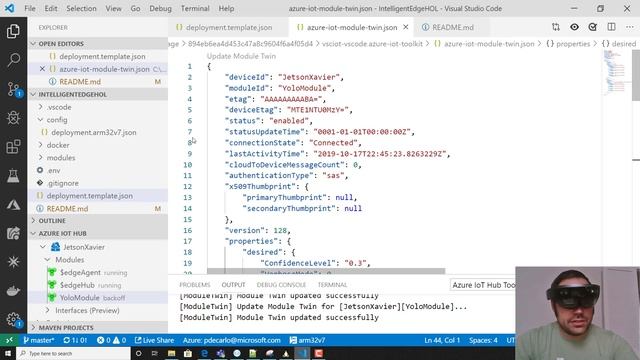Click the eye preview icon in editor toolbar

coord(574,27)
